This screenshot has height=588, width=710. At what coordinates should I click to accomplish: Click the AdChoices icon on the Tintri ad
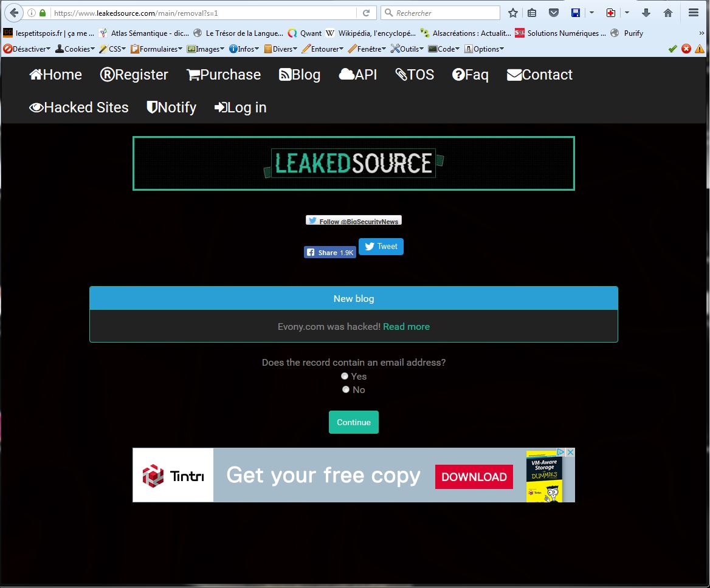pos(562,453)
